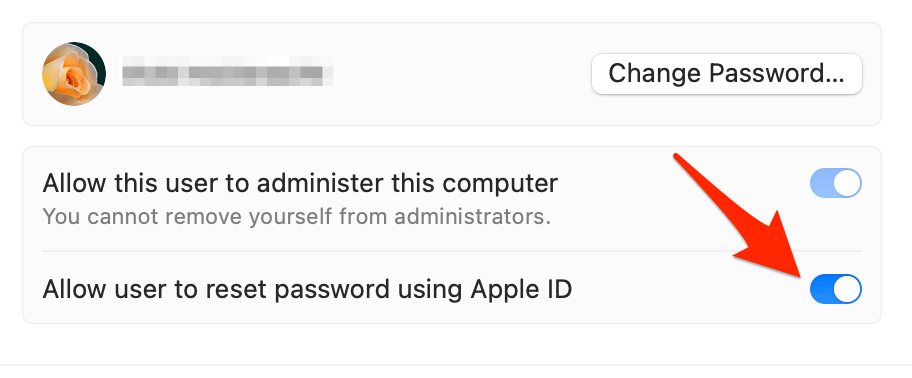Click the tail end of the red arrow
This screenshot has width=912, height=378.
(678, 157)
